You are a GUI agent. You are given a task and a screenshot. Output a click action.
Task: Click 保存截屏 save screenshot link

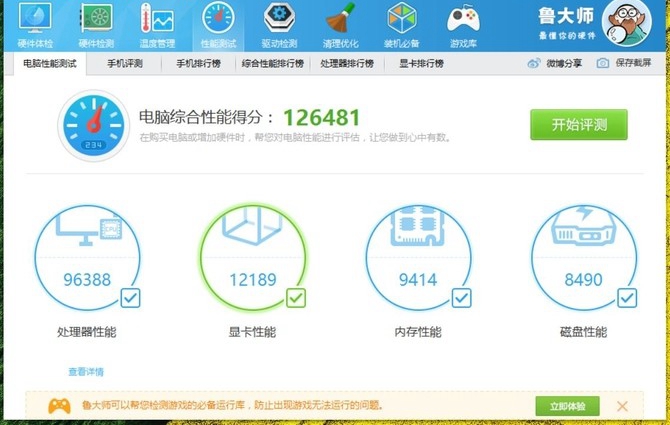[x=633, y=63]
